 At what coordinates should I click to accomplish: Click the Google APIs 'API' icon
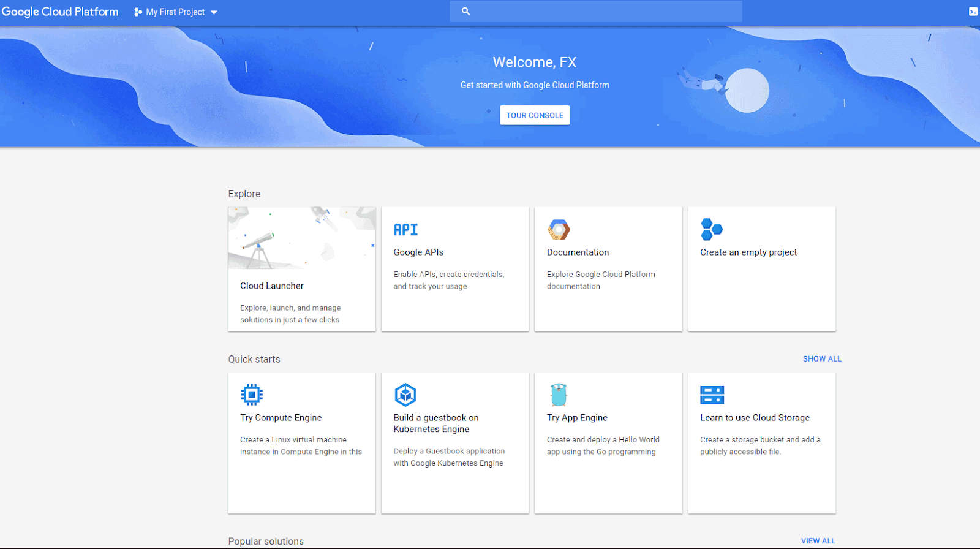click(x=405, y=230)
